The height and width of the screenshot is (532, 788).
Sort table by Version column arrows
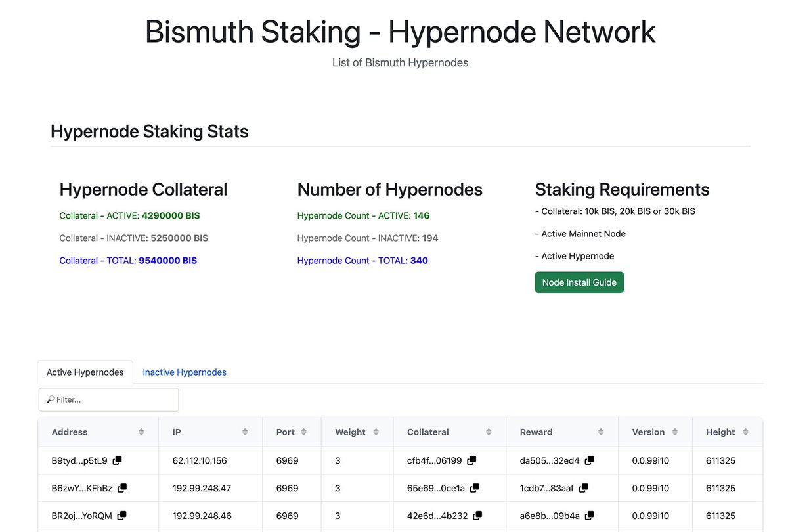click(675, 432)
